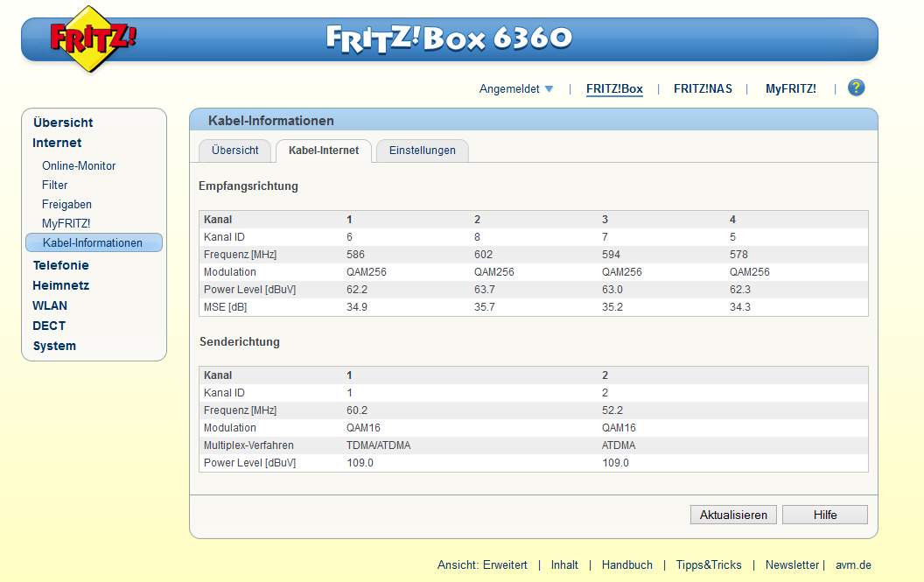
Task: Select Übersicht in the left sidebar
Action: tap(63, 123)
